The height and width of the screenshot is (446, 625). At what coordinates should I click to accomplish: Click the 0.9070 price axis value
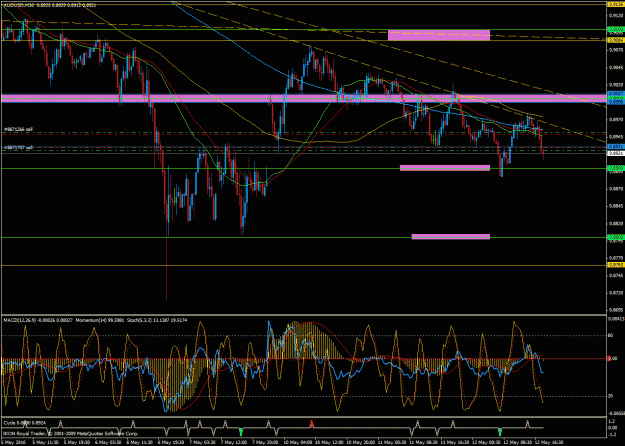[616, 50]
